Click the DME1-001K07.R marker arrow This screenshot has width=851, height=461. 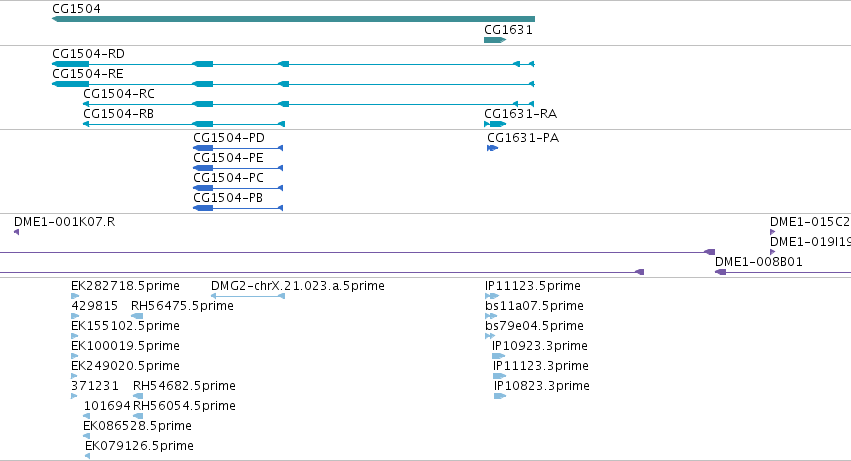[16, 232]
